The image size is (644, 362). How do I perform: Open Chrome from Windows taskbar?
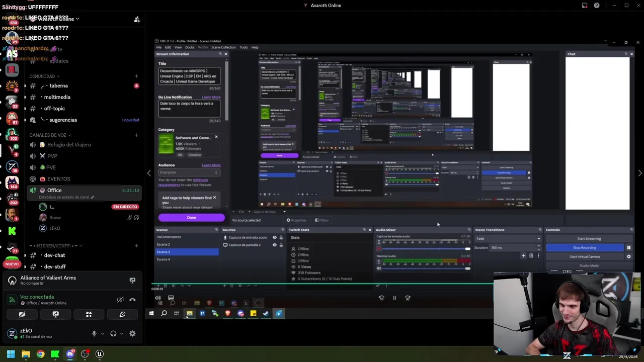(x=40, y=354)
